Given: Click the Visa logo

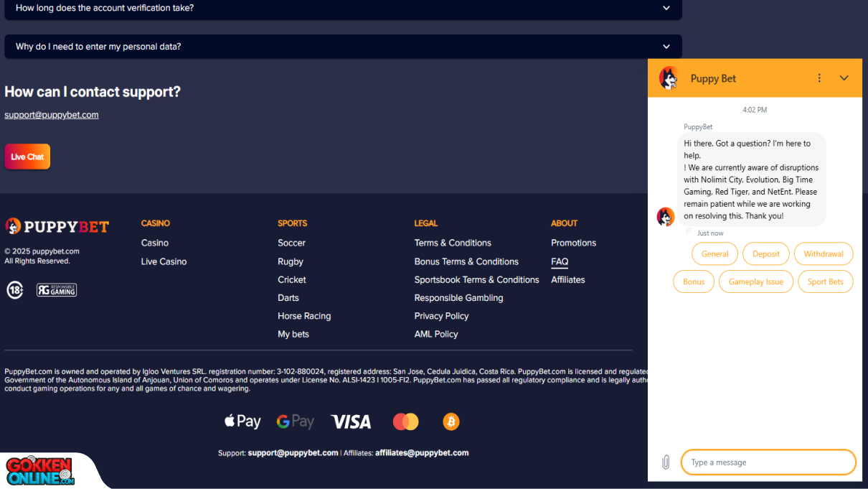Looking at the screenshot, I should [x=351, y=422].
